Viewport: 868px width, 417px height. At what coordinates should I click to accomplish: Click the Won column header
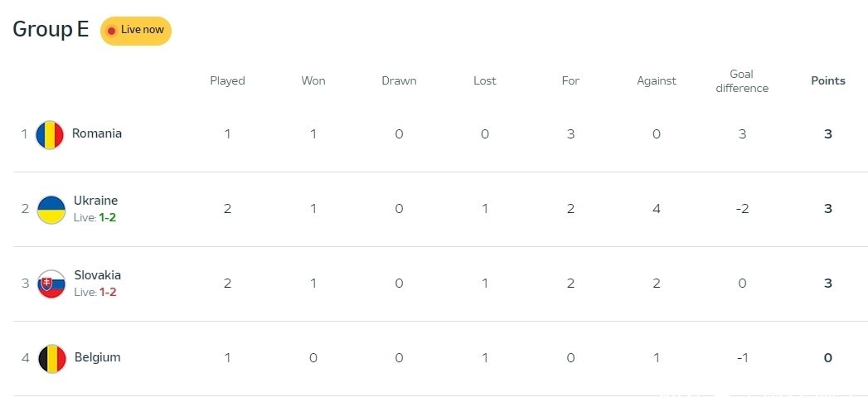(x=313, y=80)
